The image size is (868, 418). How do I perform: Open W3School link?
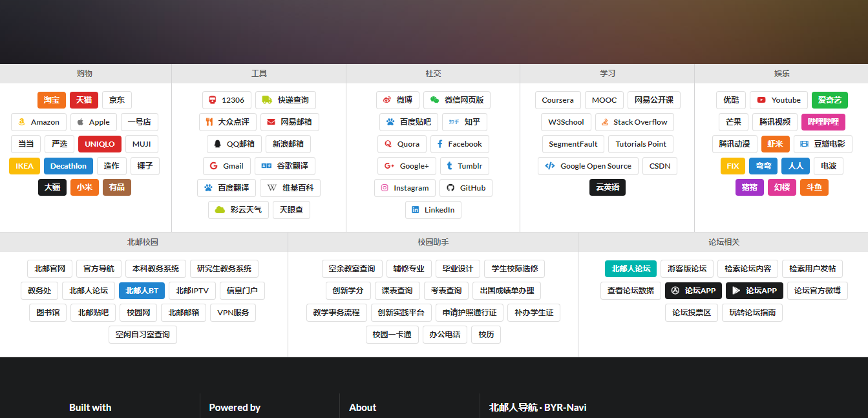click(566, 122)
